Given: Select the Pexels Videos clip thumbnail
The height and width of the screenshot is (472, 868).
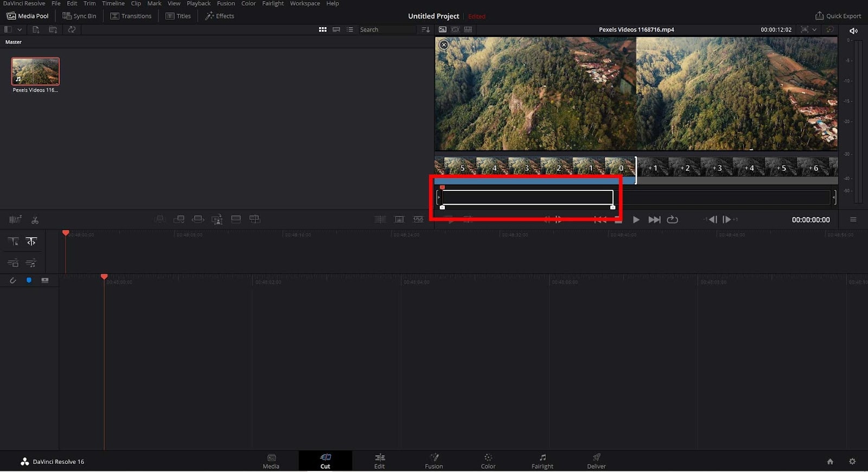Looking at the screenshot, I should point(35,71).
